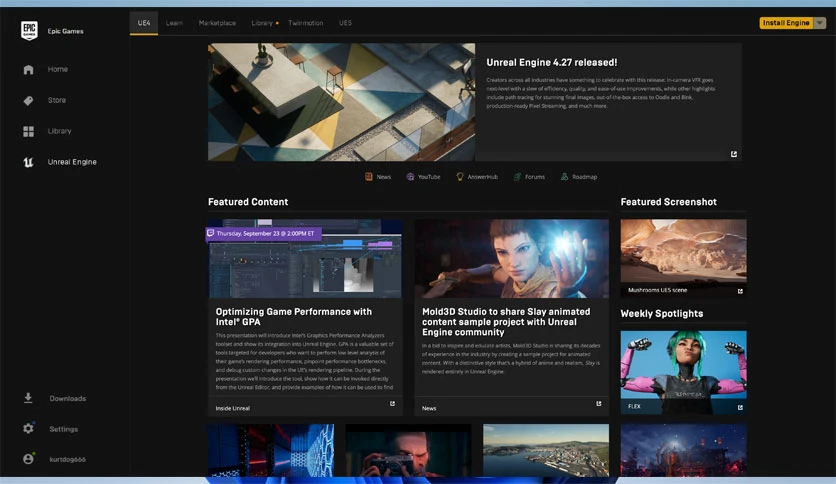836x484 pixels.
Task: Open the AnswerHub link
Action: [x=483, y=177]
